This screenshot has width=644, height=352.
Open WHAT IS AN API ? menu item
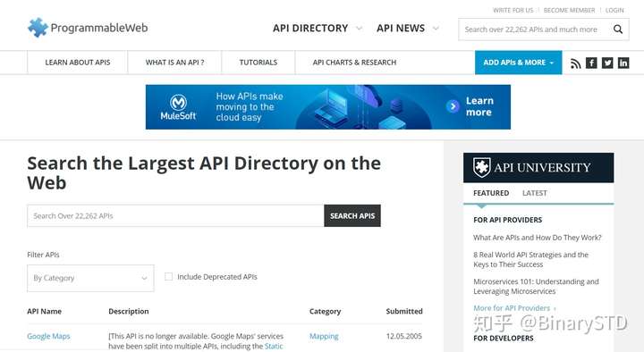click(174, 63)
